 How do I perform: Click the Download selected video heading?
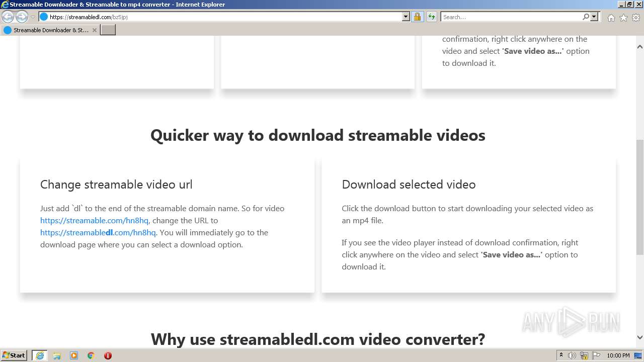(x=409, y=185)
